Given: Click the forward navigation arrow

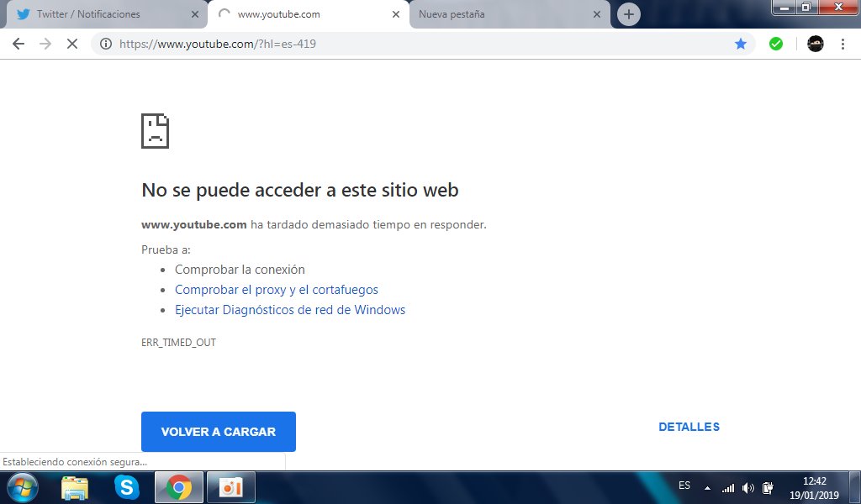Looking at the screenshot, I should 45,44.
